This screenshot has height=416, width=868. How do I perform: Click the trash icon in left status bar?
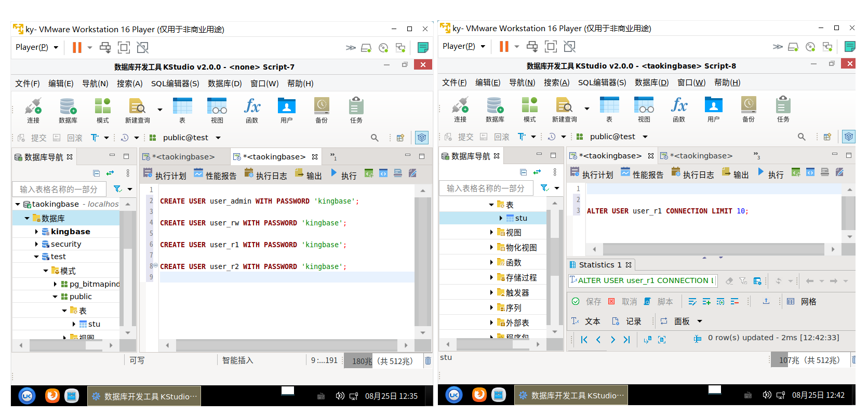[x=428, y=360]
